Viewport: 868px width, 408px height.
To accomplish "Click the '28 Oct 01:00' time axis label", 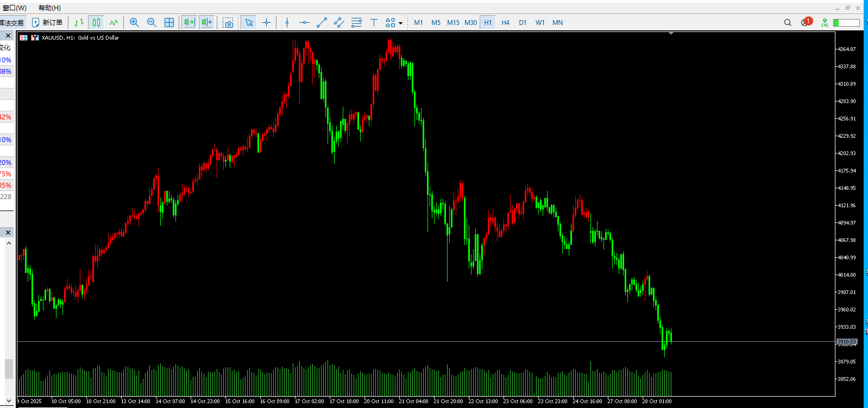I will click(657, 401).
